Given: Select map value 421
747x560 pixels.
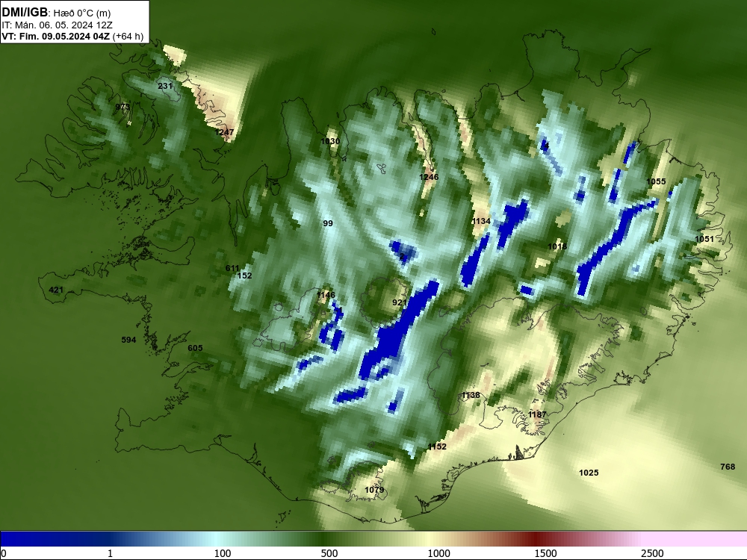Looking at the screenshot, I should point(56,290).
